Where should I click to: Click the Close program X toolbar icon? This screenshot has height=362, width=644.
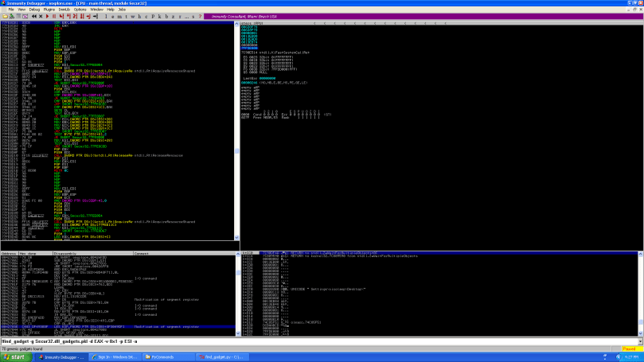point(41,16)
